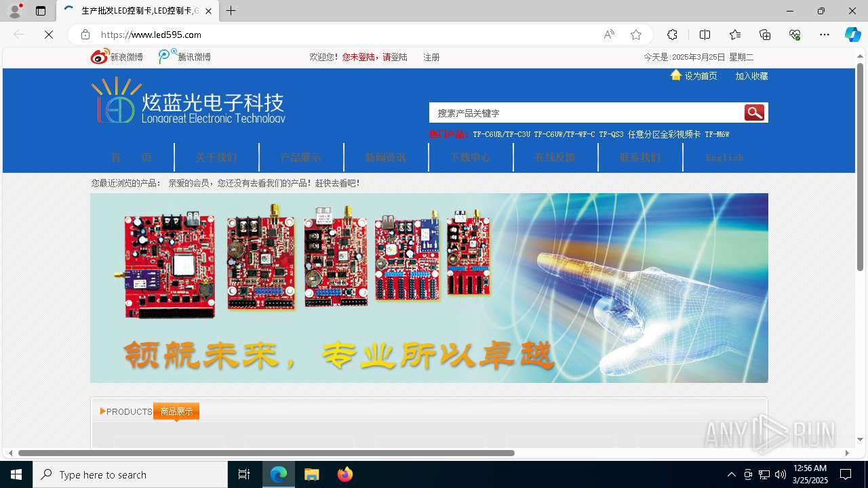Open the 在线反馈 navigation item
The image size is (868, 488).
tap(555, 157)
